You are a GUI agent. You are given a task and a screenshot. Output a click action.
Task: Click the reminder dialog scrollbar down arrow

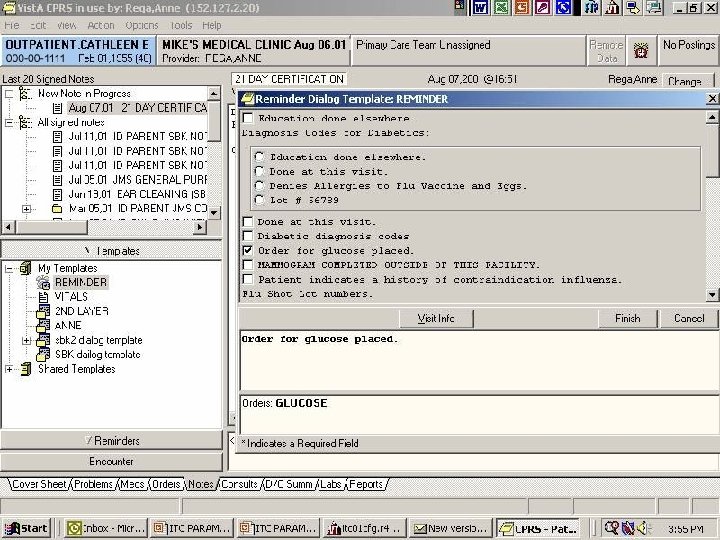(712, 295)
